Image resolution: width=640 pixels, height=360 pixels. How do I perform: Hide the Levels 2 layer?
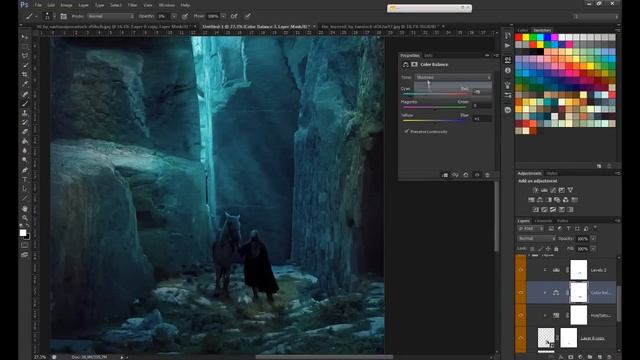(x=521, y=270)
